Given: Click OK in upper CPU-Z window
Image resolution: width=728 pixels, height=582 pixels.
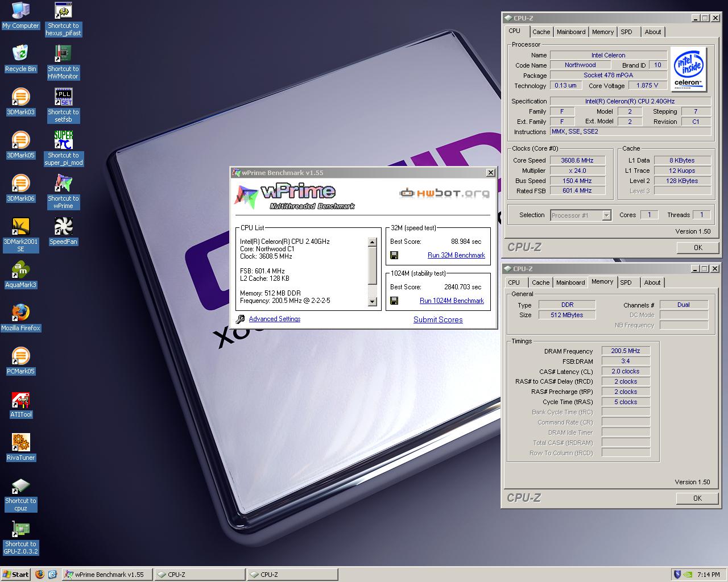Looking at the screenshot, I should click(698, 247).
